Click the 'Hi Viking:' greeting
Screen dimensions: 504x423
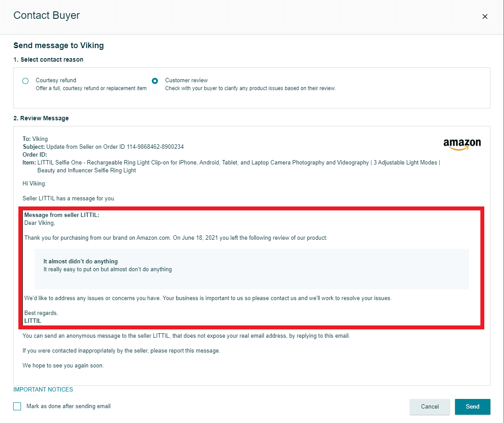[35, 184]
